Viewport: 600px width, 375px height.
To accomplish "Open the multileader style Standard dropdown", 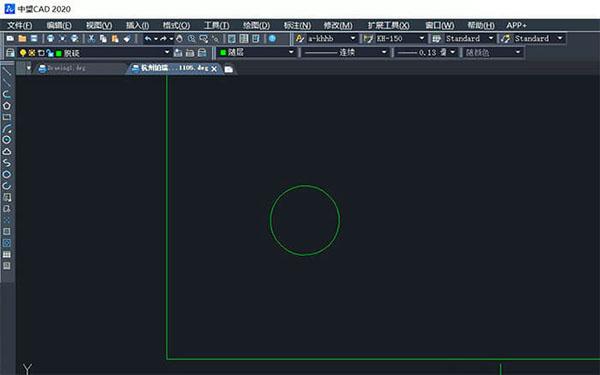I will pyautogui.click(x=560, y=38).
